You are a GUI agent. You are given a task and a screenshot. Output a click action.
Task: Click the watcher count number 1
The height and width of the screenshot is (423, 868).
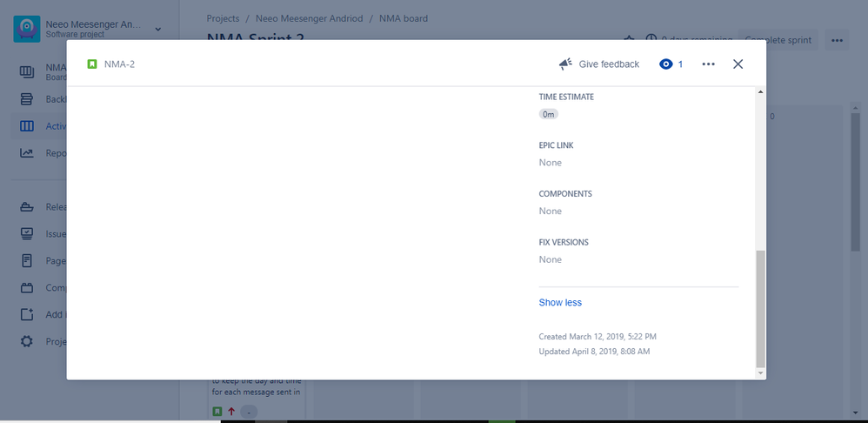coord(680,64)
